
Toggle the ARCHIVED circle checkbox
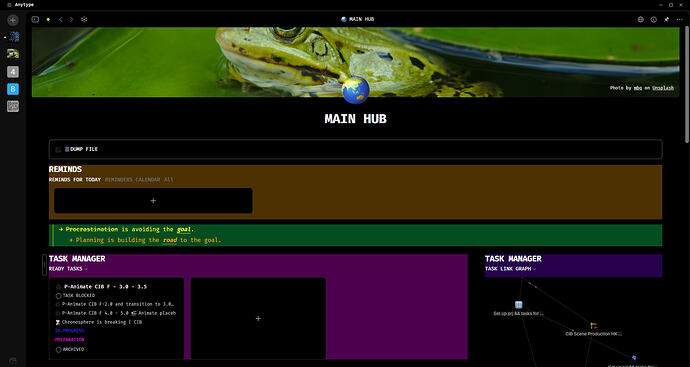(59, 349)
